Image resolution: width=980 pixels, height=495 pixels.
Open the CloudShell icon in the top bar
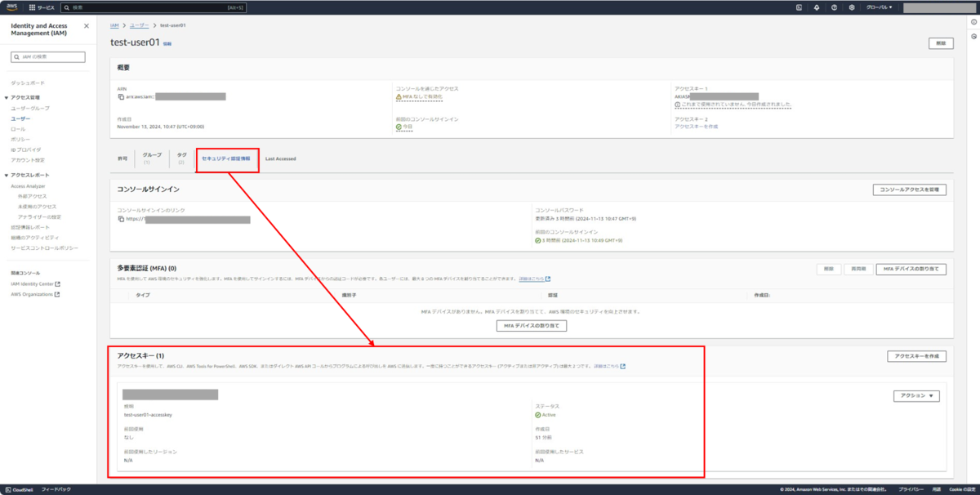[x=799, y=7]
